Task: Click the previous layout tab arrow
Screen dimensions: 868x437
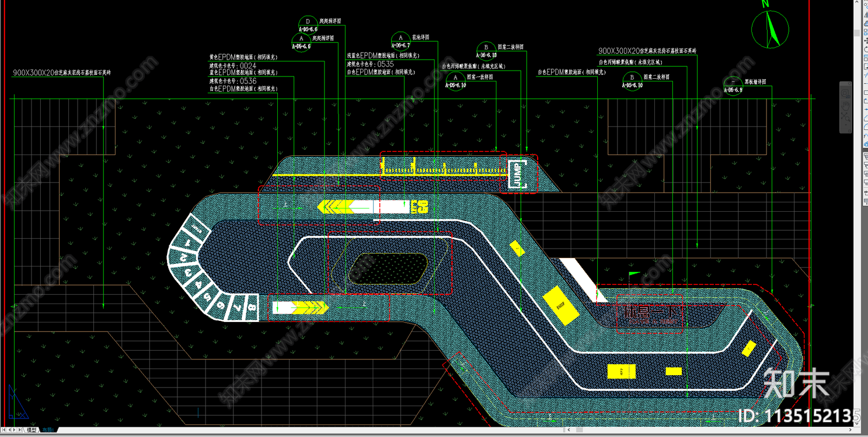Action: [10, 430]
